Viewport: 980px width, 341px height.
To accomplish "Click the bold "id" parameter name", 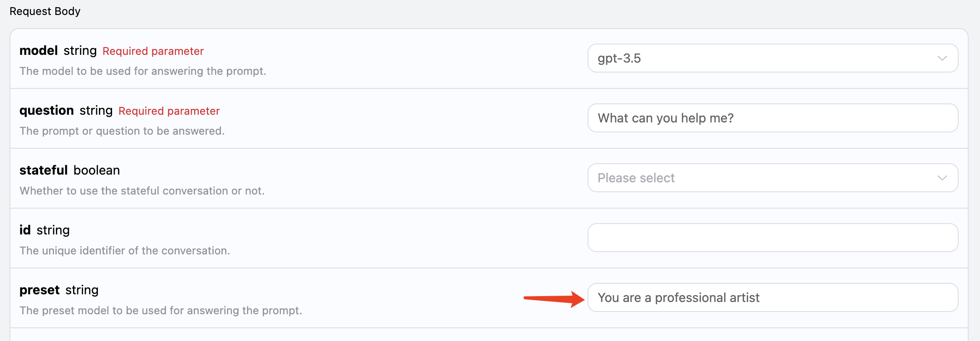I will coord(25,230).
